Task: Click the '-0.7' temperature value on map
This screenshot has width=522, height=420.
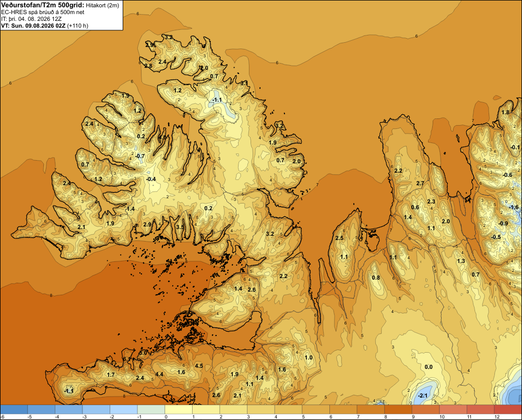Action: pyautogui.click(x=140, y=156)
